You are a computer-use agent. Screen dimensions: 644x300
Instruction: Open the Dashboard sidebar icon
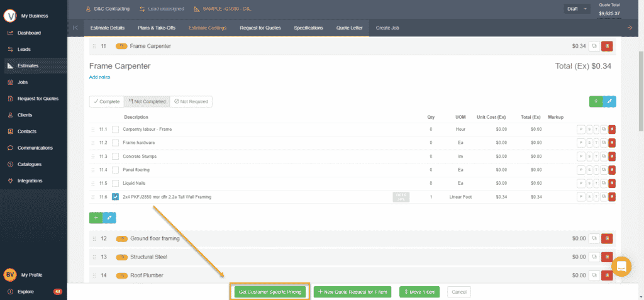click(10, 33)
